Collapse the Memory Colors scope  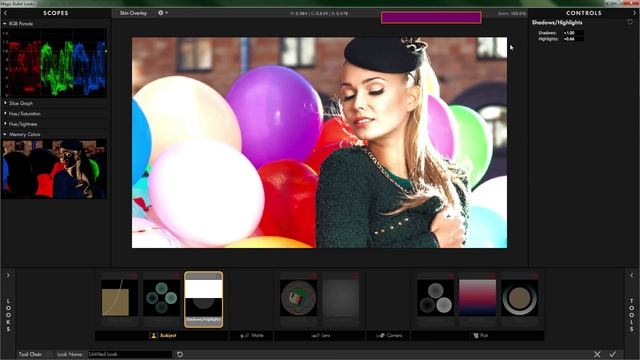click(x=5, y=134)
